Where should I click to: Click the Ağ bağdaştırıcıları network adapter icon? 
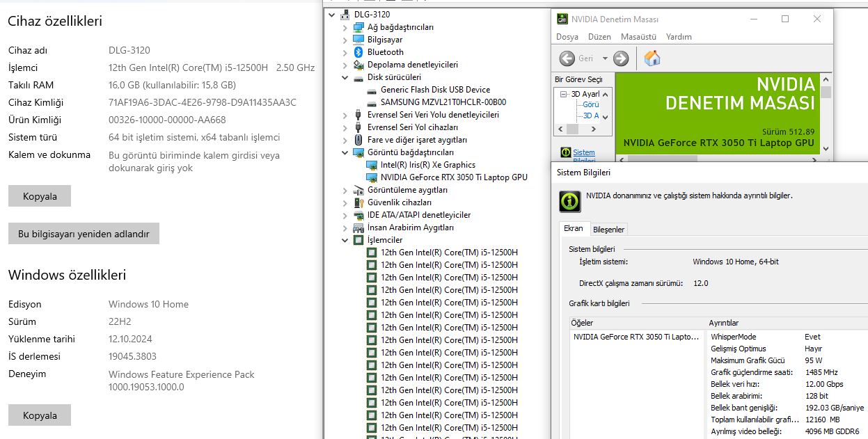click(358, 27)
